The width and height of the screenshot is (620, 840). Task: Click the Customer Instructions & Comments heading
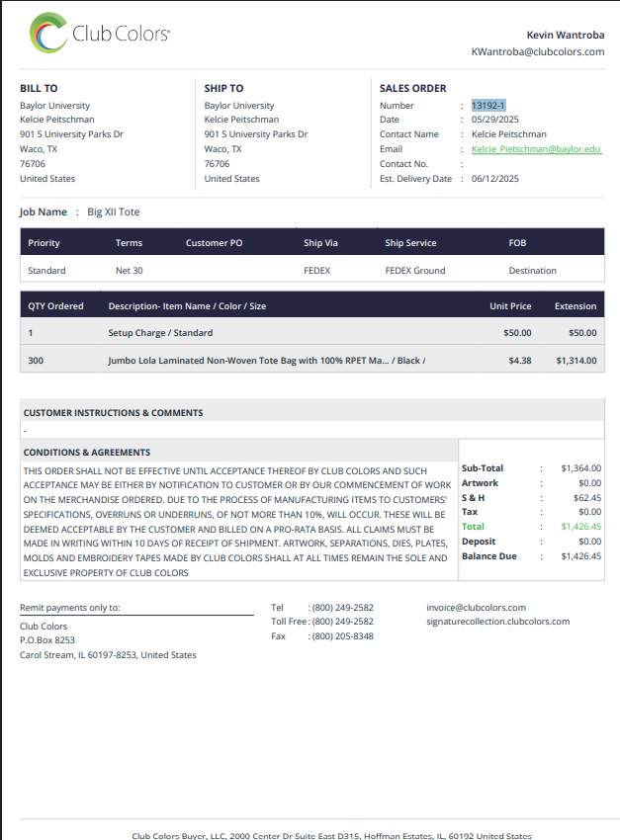coord(113,412)
